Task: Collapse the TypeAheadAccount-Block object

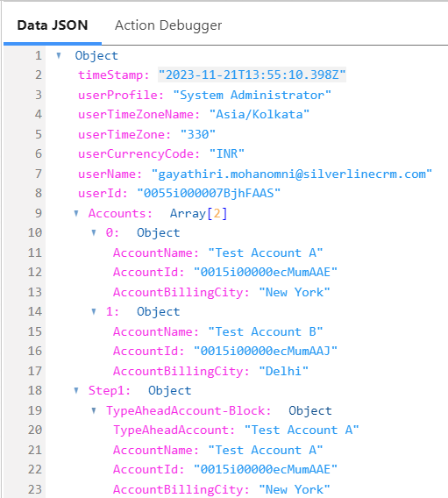Action: 94,410
